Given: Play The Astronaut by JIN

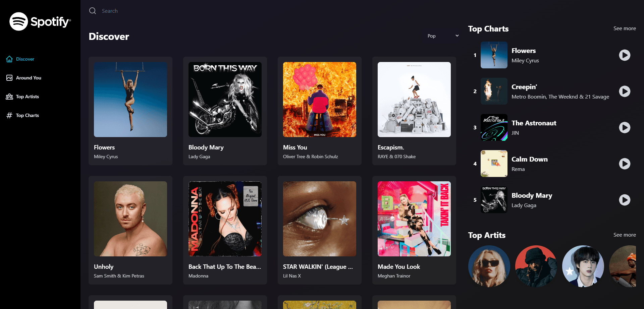Looking at the screenshot, I should (625, 127).
